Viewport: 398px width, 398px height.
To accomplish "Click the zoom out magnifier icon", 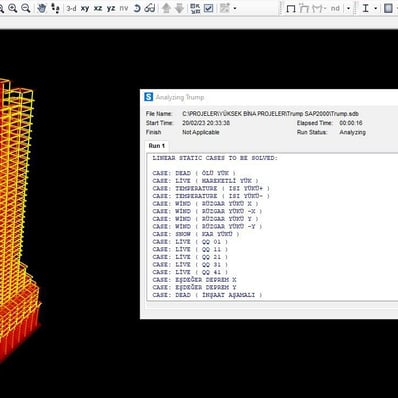I will (26, 8).
